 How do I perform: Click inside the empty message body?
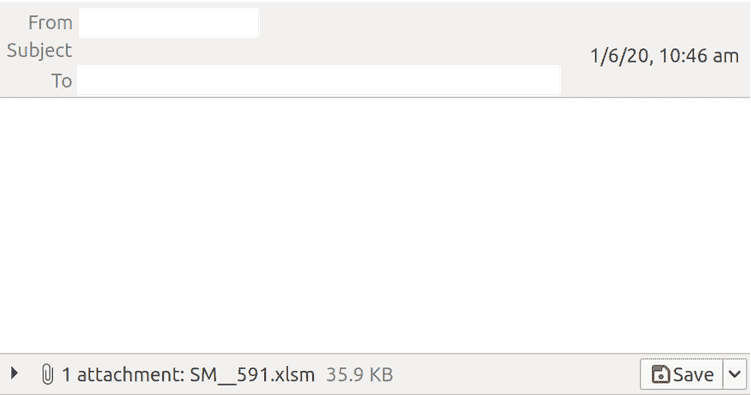(x=375, y=225)
